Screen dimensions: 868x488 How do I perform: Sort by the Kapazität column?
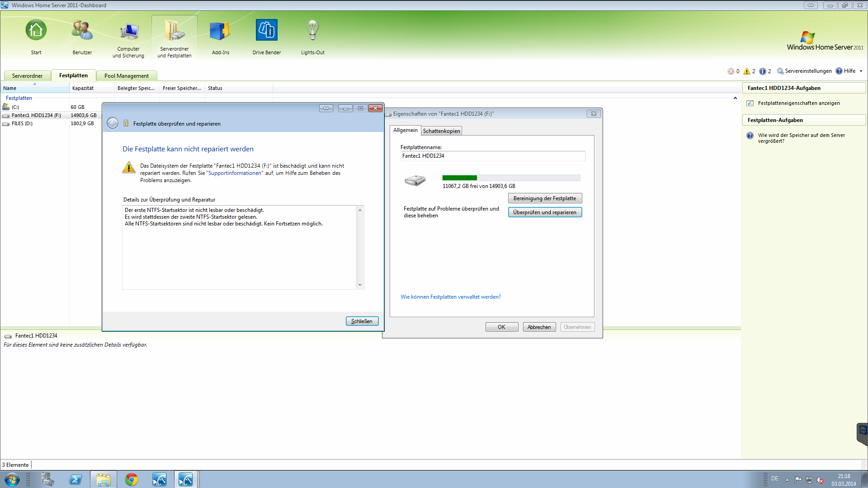[x=92, y=88]
